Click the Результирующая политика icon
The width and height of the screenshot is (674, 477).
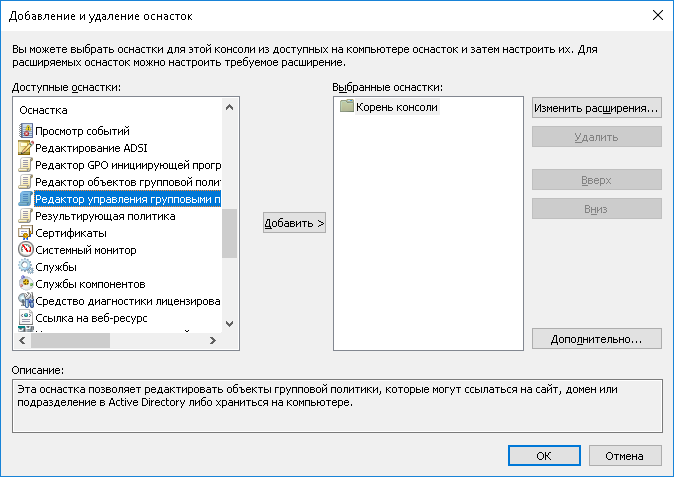(26, 216)
